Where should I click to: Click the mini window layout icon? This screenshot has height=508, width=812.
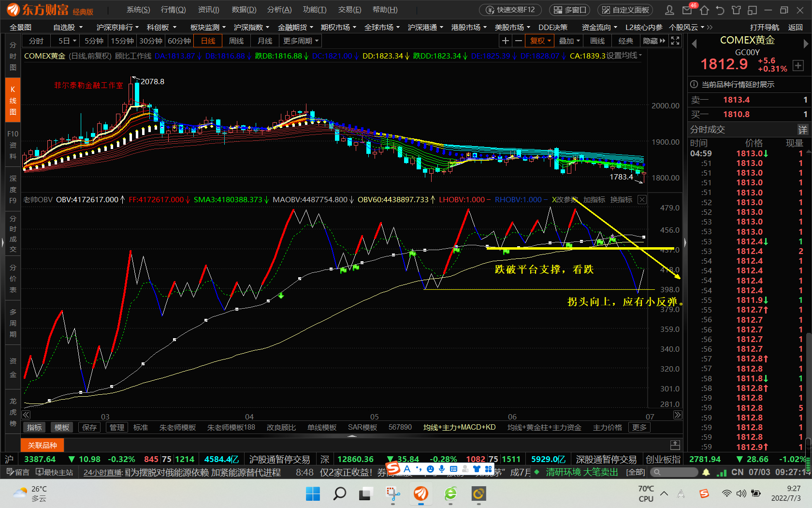(x=752, y=10)
